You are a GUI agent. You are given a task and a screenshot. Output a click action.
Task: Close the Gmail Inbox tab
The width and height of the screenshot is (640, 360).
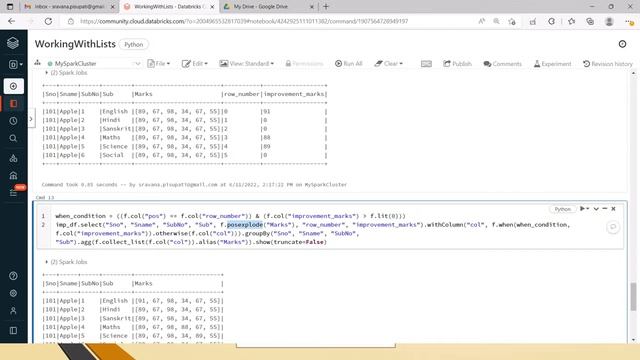(x=113, y=7)
